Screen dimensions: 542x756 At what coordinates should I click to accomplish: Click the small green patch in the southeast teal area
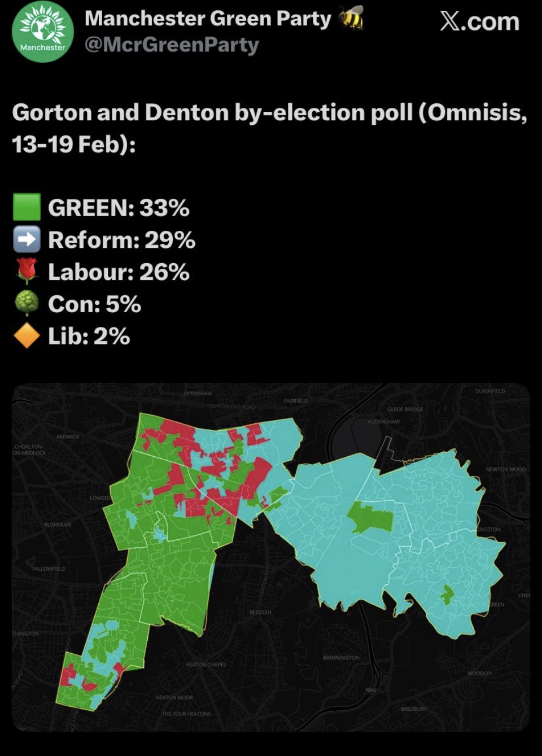point(447,594)
